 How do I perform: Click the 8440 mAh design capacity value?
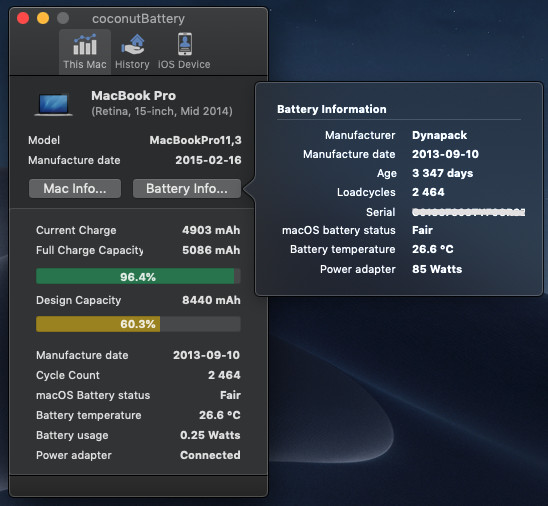[x=211, y=300]
